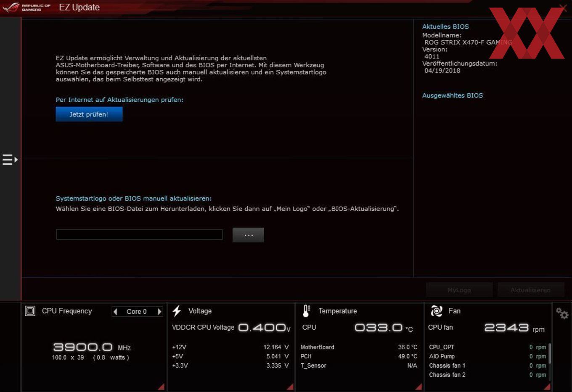This screenshot has height=392, width=572.
Task: Expand the Fan panel corner arrow
Action: (547, 387)
